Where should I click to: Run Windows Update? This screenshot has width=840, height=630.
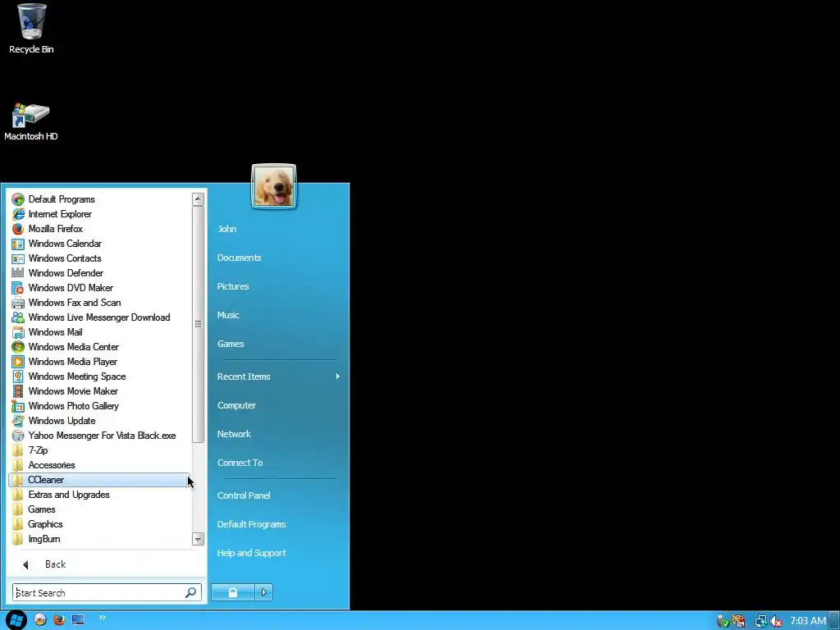click(99, 421)
